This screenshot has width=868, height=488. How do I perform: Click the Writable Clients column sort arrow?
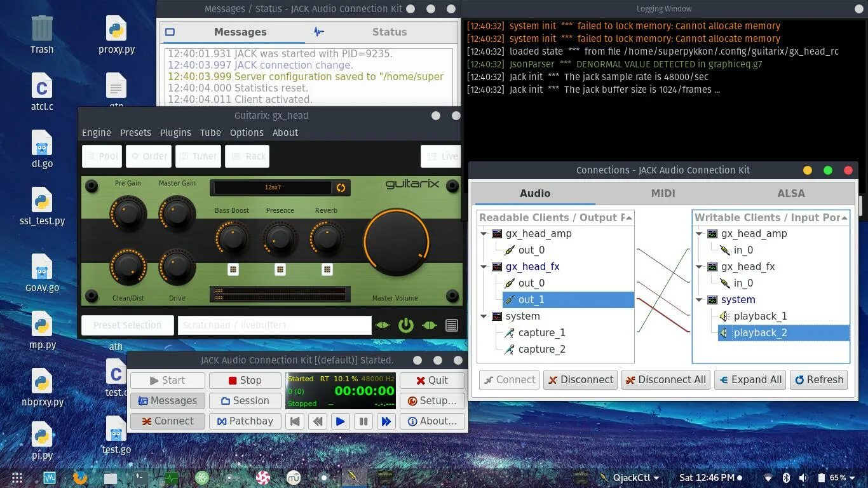[x=844, y=218]
